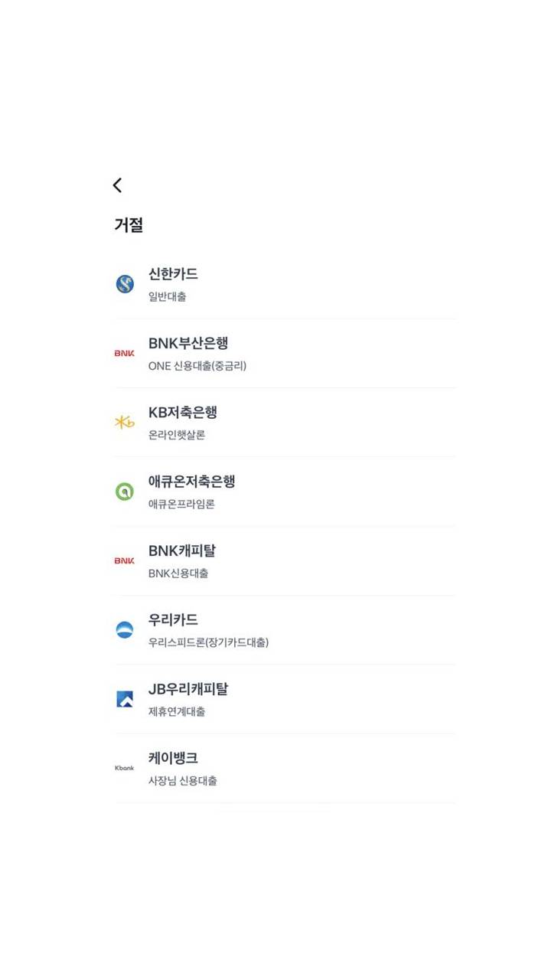Open the BNK부산은행 list item
Image resolution: width=551 pixels, height=980 pixels.
click(285, 354)
